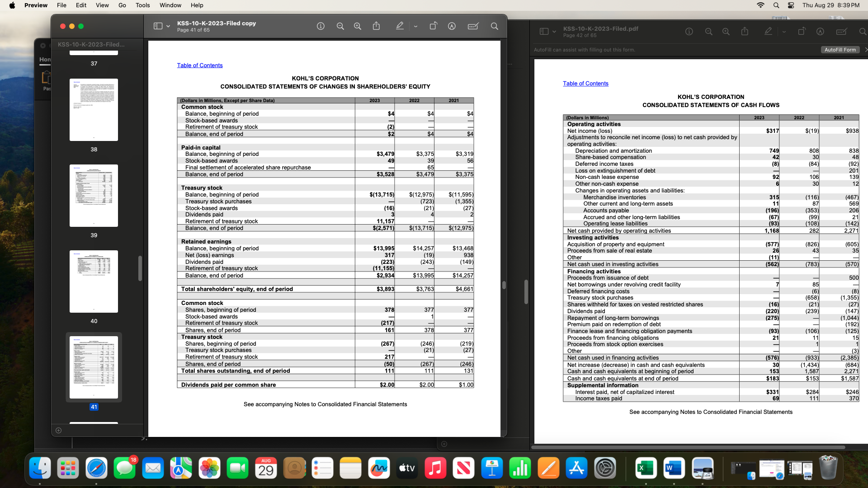This screenshot has width=868, height=488.
Task: Open the Form Filling toolbar icon
Action: [x=473, y=26]
